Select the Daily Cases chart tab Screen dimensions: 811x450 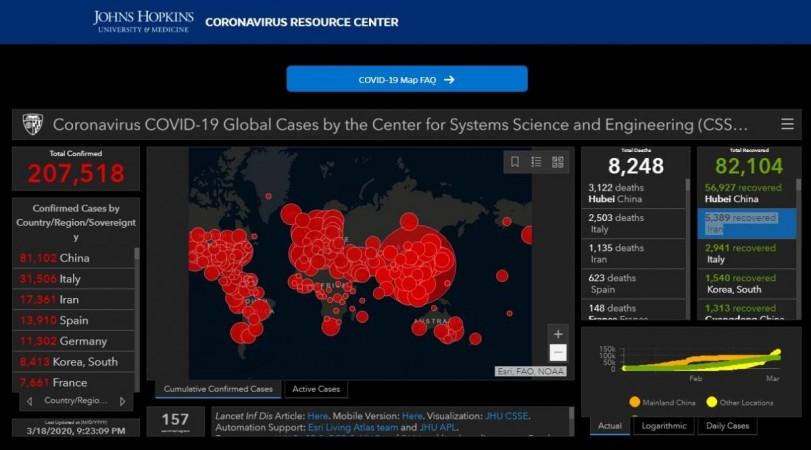click(727, 426)
